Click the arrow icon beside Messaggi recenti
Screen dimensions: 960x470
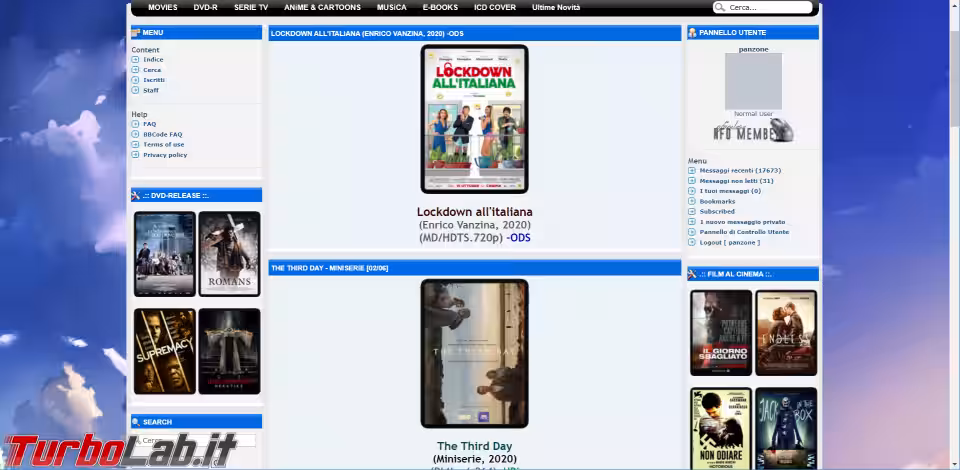pos(692,170)
